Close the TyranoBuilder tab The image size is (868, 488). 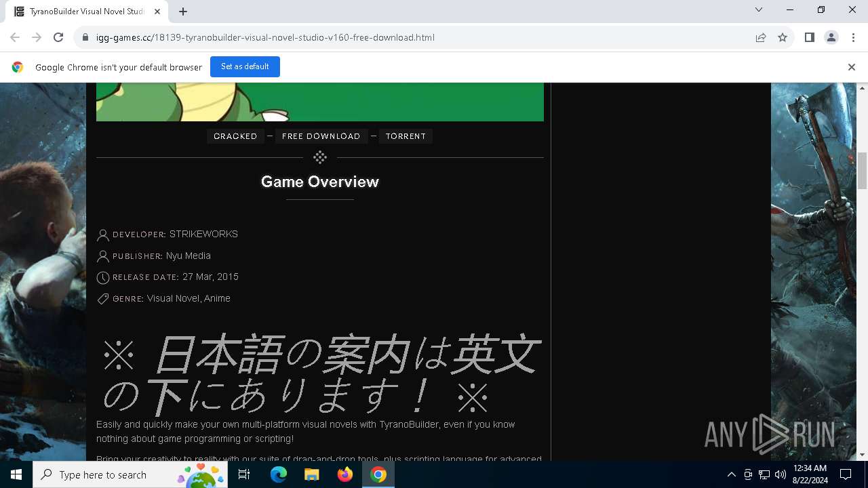[157, 12]
